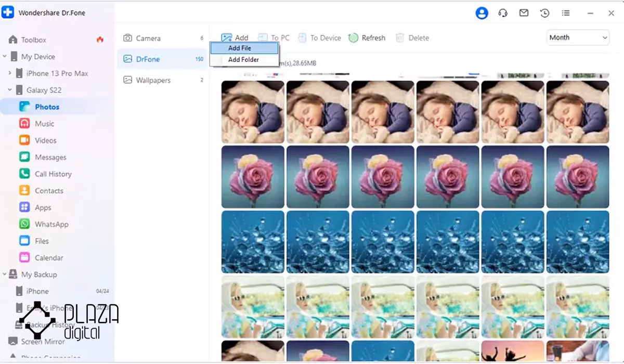Expand the iPhone 13 Pro Max node
Image resolution: width=624 pixels, height=364 pixels.
9,73
